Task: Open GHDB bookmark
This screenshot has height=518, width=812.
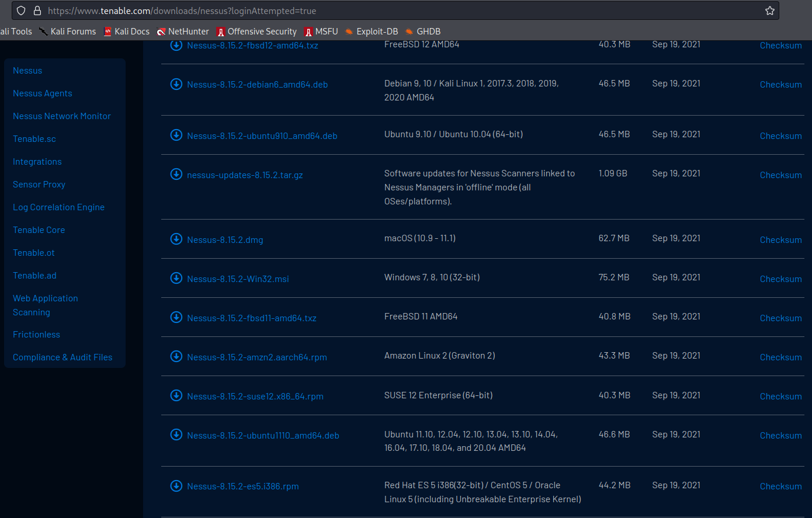Action: 423,32
